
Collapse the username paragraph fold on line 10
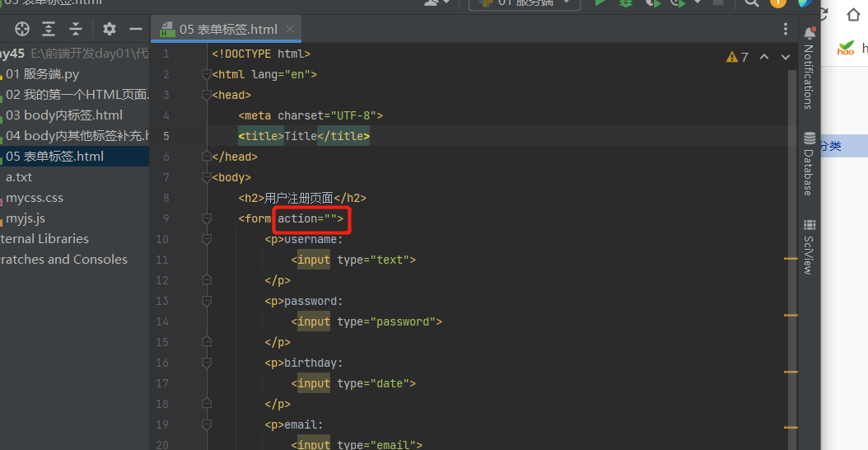(207, 239)
